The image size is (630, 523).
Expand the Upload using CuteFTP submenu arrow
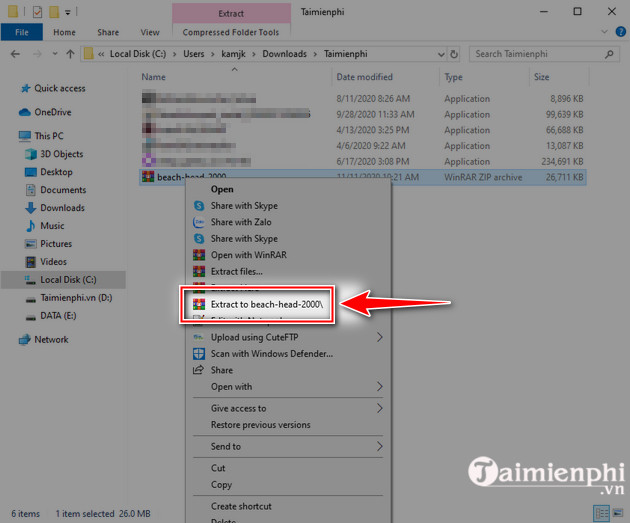(x=380, y=338)
